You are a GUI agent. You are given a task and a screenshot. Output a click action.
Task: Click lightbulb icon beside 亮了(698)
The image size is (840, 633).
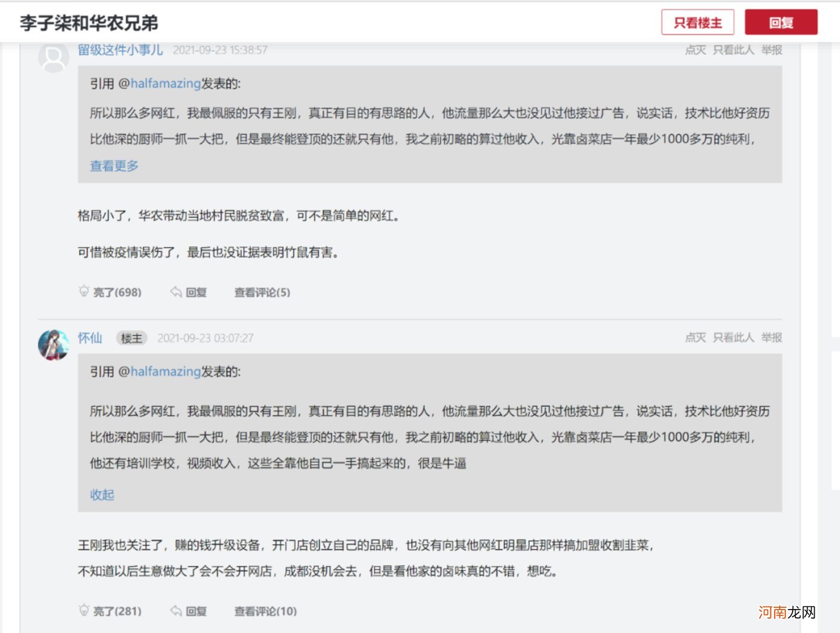84,292
